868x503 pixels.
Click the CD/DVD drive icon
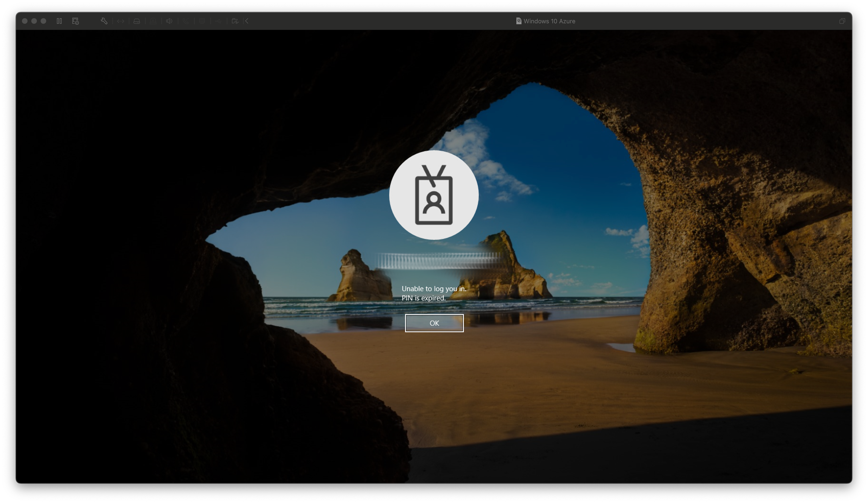pos(153,21)
